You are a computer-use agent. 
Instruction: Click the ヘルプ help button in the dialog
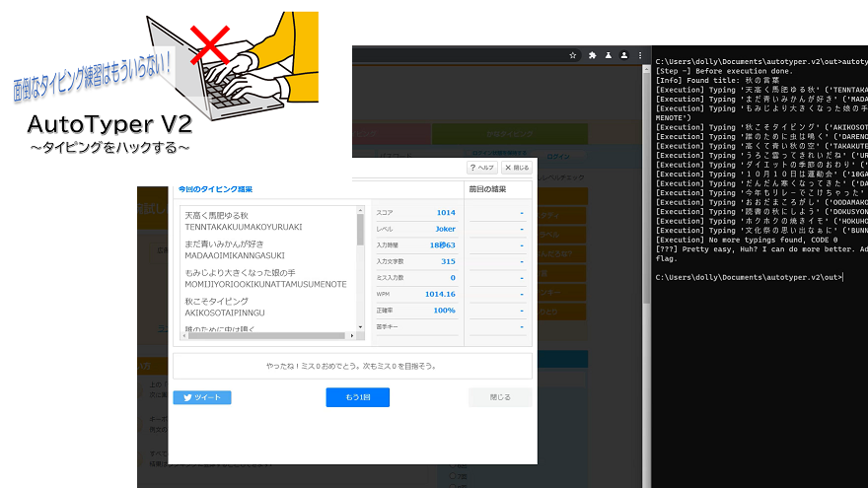[480, 168]
